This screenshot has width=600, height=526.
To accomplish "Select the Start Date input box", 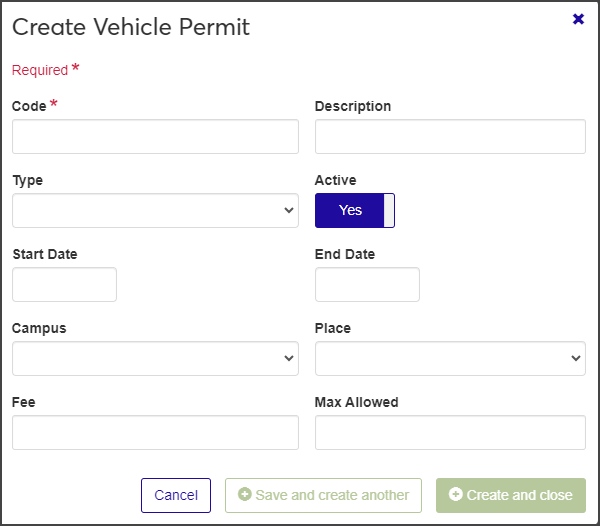I will [64, 284].
